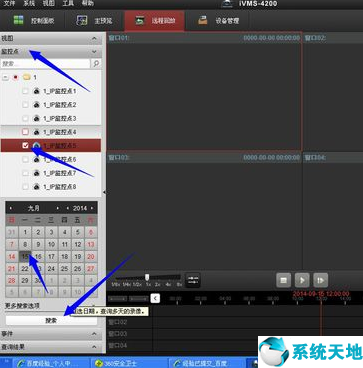The width and height of the screenshot is (363, 368).
Task: Expand the 事件 panel section
Action: coord(94,334)
